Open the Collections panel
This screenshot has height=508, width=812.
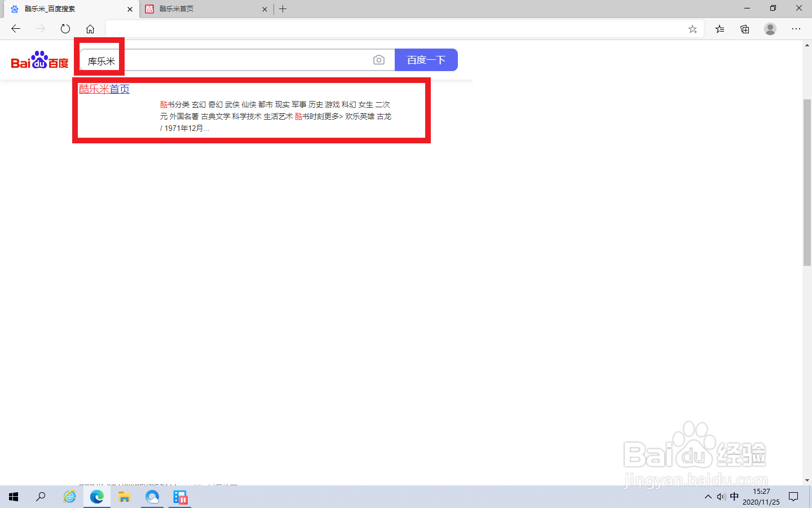click(x=745, y=29)
